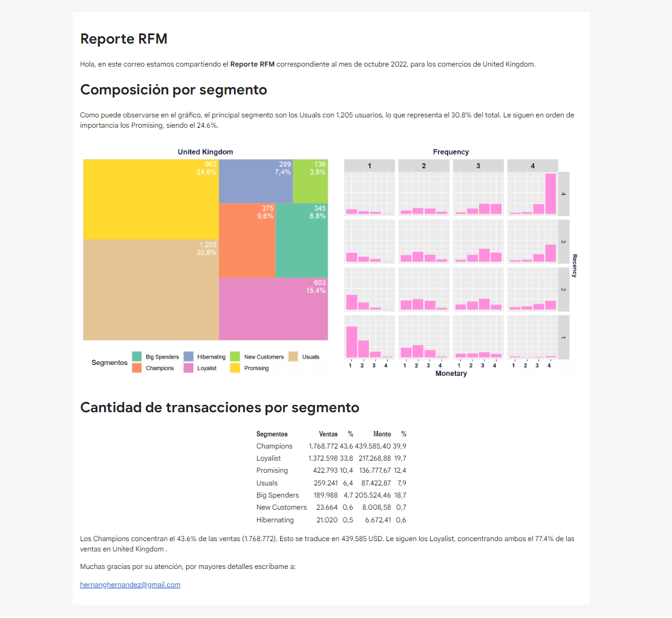
Task: Select the Loyalist legend color swatch
Action: coord(189,368)
